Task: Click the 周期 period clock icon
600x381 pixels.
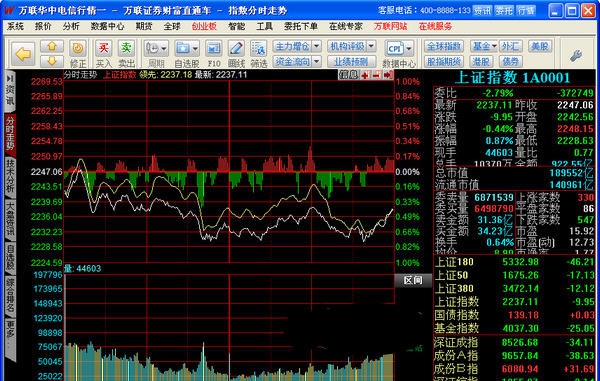Action: pos(152,48)
